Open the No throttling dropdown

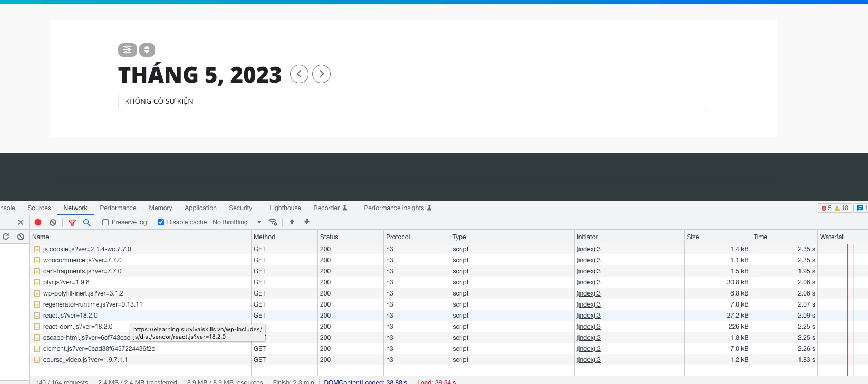coord(237,222)
